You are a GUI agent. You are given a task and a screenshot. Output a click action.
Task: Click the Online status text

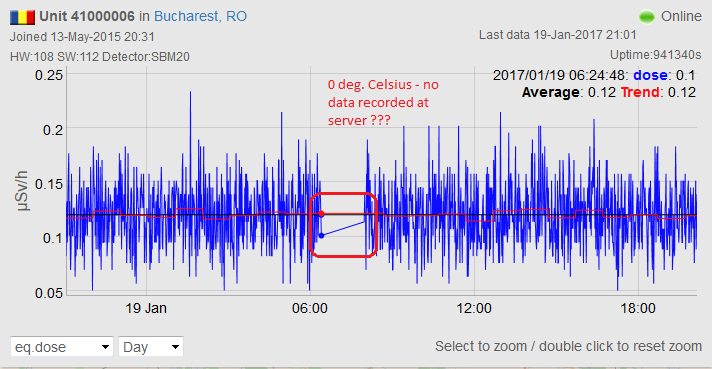click(x=681, y=16)
